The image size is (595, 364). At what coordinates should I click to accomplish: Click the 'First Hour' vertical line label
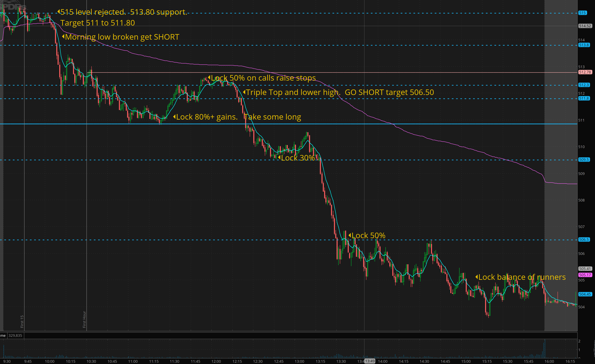84,319
